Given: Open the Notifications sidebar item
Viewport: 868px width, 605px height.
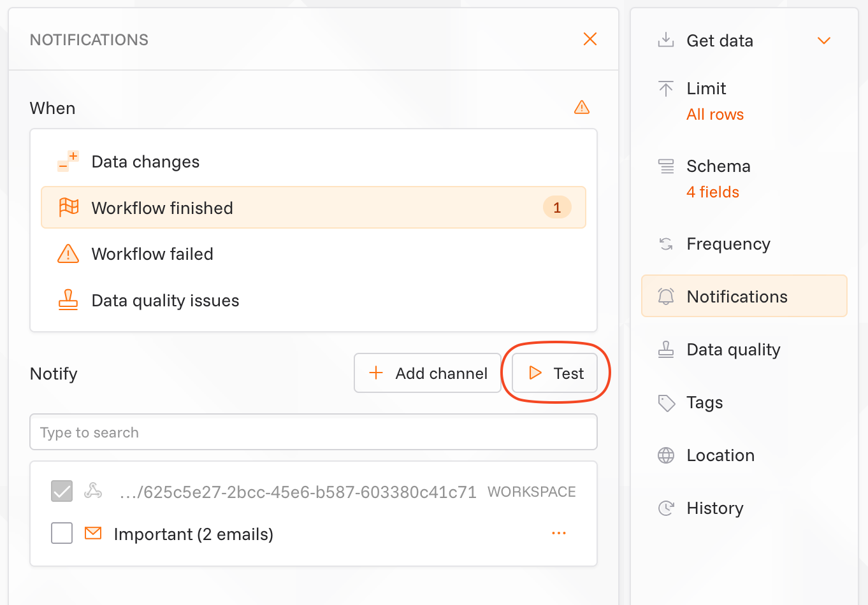Looking at the screenshot, I should click(x=744, y=296).
